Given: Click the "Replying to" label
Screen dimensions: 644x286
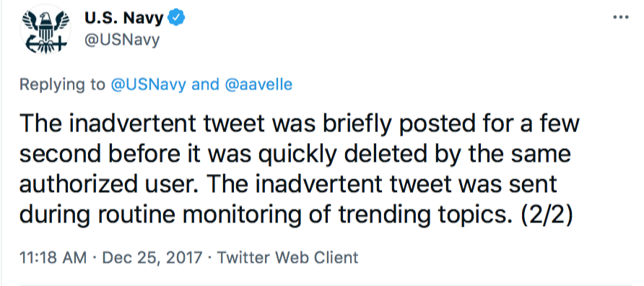Looking at the screenshot, I should coord(62,84).
